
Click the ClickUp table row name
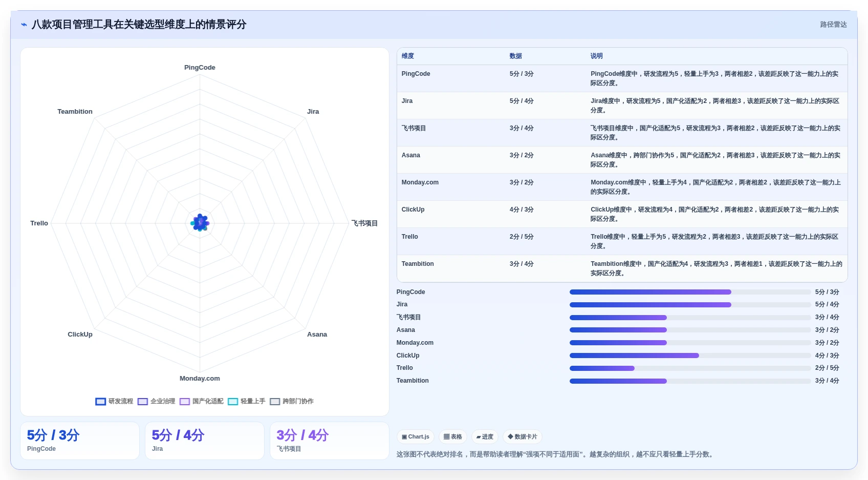point(413,210)
